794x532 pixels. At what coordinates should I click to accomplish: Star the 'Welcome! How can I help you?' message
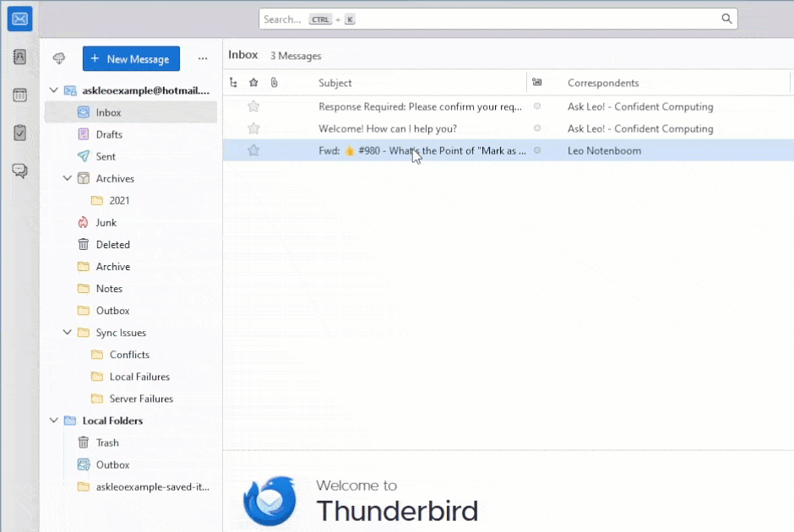click(x=253, y=128)
